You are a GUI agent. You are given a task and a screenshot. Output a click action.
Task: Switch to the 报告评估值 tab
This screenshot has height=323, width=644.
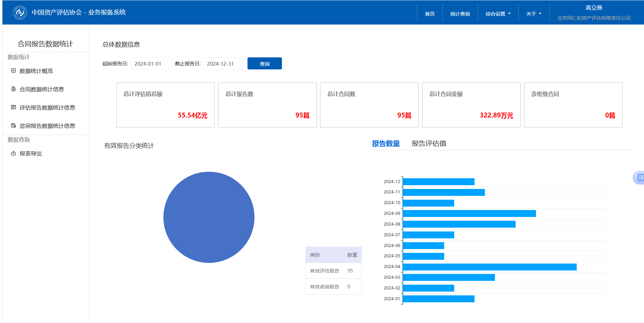(x=429, y=143)
